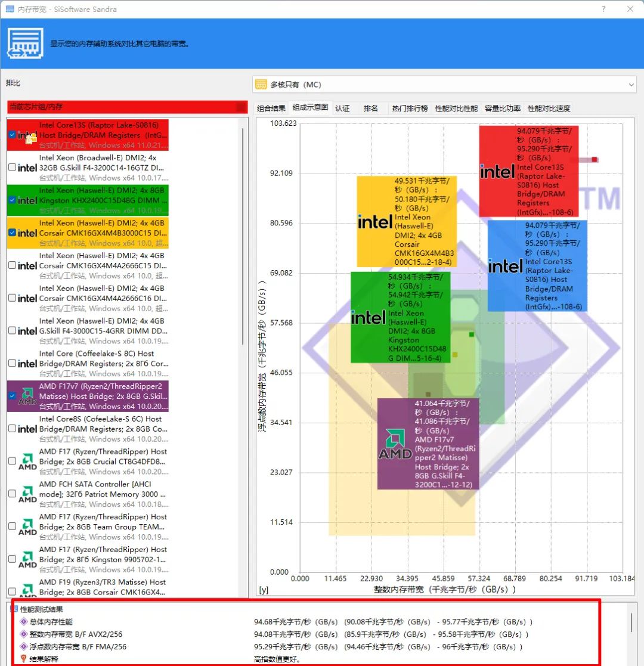Image resolution: width=644 pixels, height=666 pixels.
Task: Click the [y] axis toggle label below chart
Action: [x=264, y=590]
